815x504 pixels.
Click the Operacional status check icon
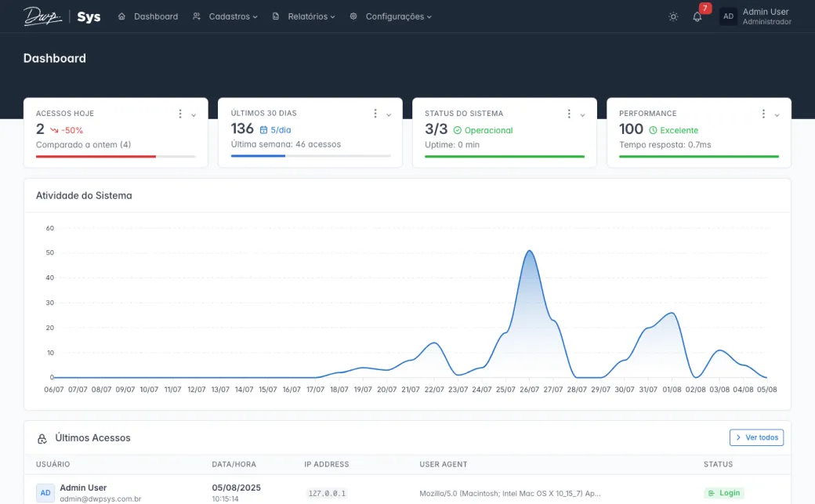tap(458, 129)
